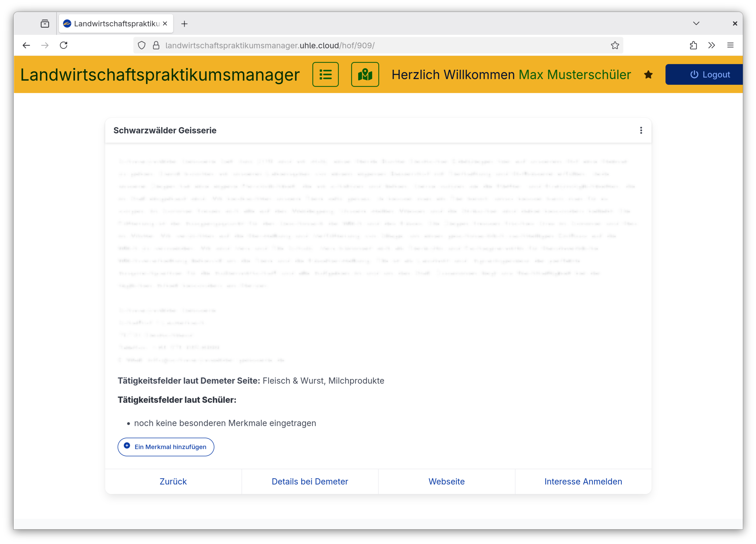Open the browser hamburger application menu
756x544 pixels.
click(730, 45)
